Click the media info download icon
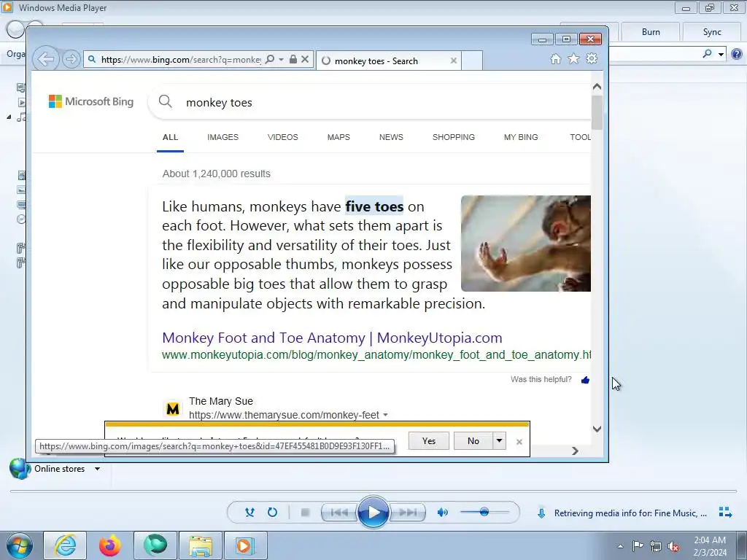 click(x=541, y=513)
